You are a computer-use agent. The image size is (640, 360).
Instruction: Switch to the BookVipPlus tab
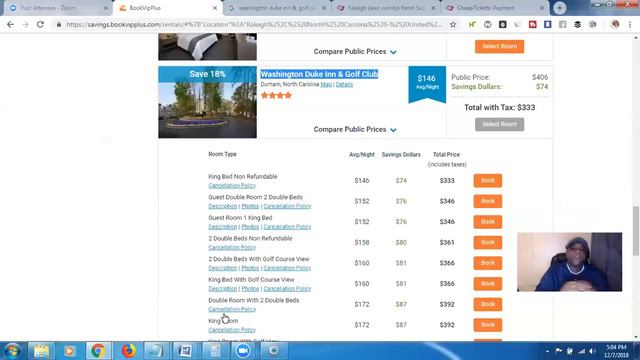point(167,8)
